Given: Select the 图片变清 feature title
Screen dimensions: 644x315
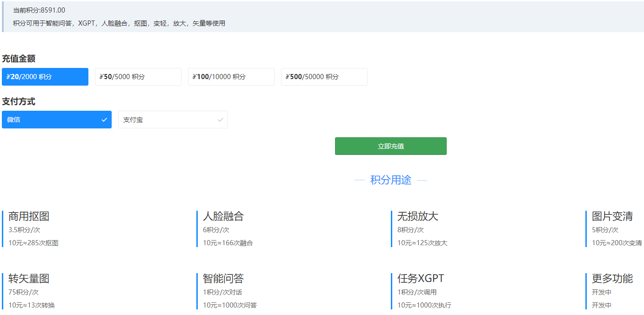Looking at the screenshot, I should [x=612, y=216].
